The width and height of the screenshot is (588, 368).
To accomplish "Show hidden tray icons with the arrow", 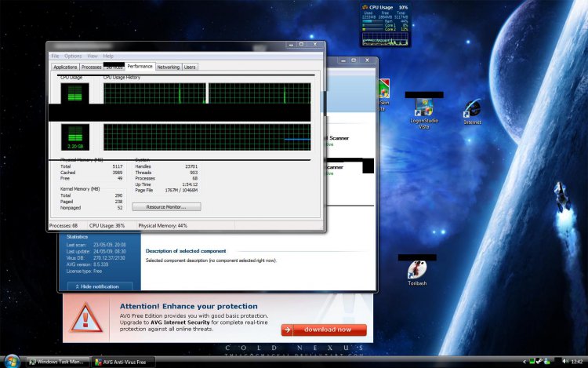I will coord(524,362).
